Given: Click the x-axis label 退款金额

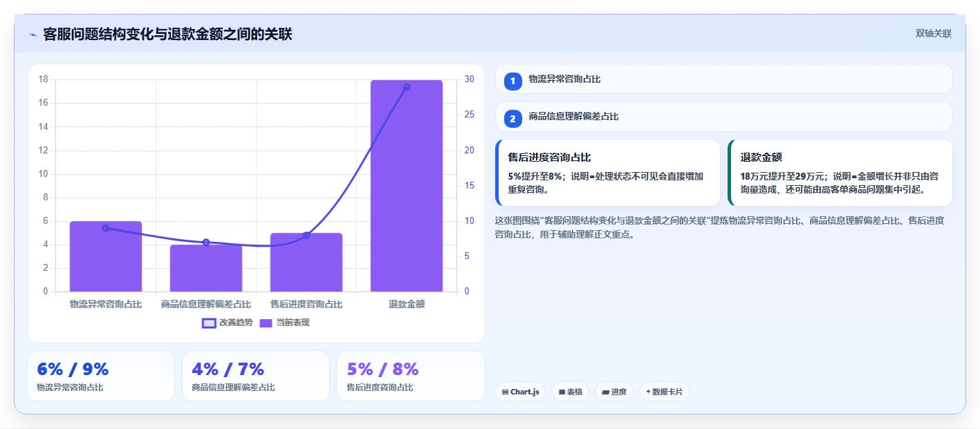Looking at the screenshot, I should pyautogui.click(x=407, y=304).
